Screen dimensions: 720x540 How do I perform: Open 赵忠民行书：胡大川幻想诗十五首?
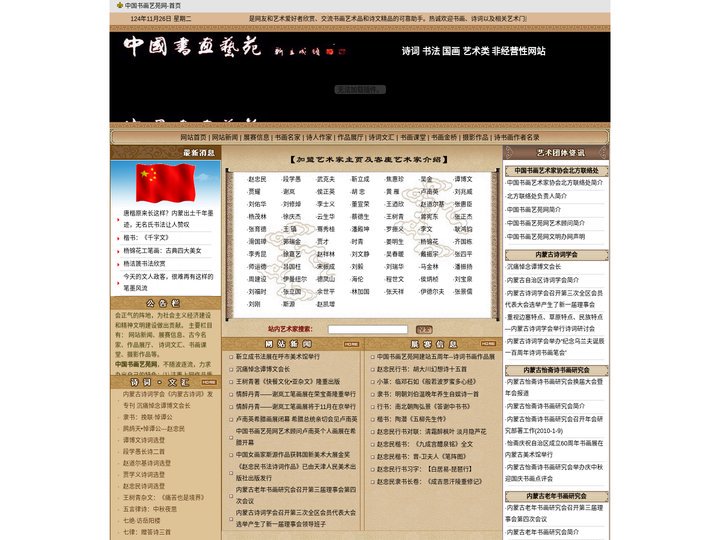(422, 369)
